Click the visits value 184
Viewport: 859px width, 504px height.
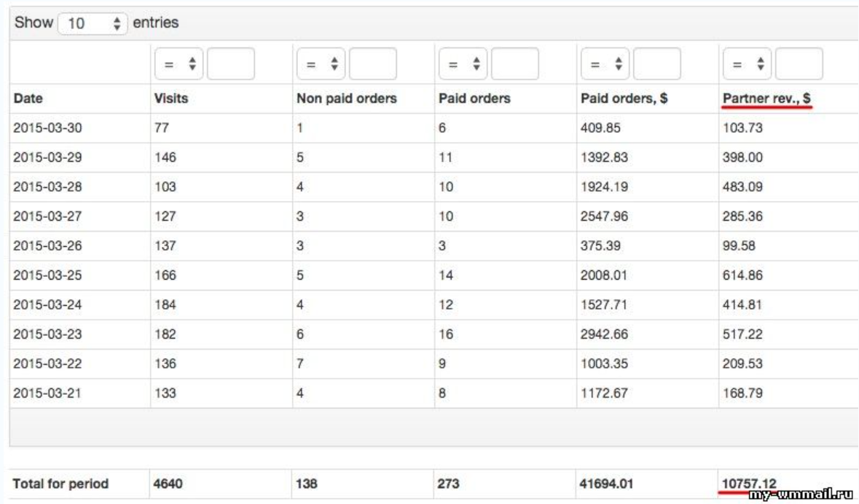[x=165, y=305]
